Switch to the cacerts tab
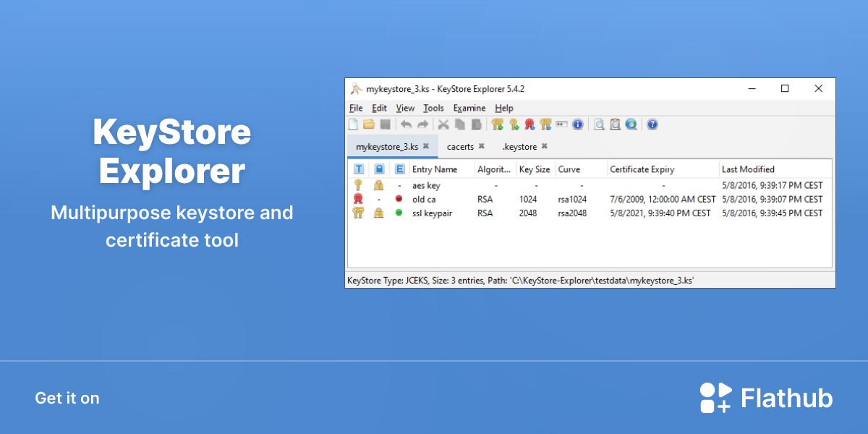868x434 pixels. (x=460, y=147)
